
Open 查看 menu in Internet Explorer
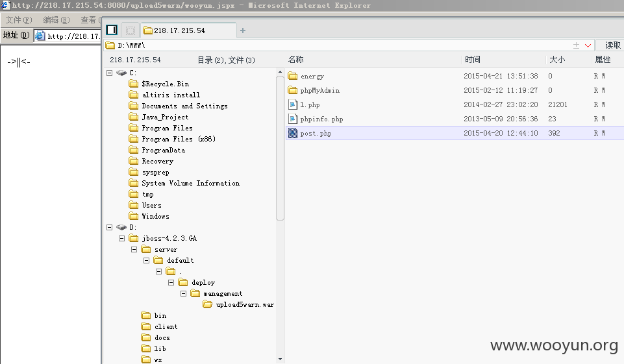[90, 20]
